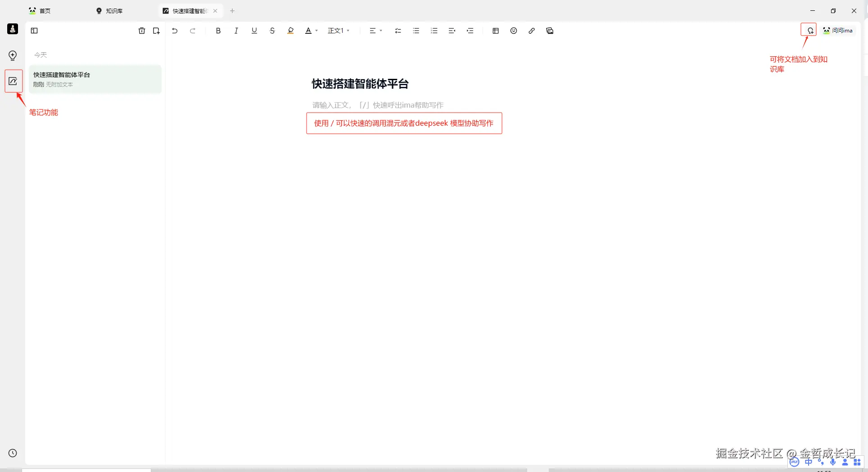This screenshot has width=868, height=472.
Task: Delete the current note with the trash icon
Action: [142, 31]
